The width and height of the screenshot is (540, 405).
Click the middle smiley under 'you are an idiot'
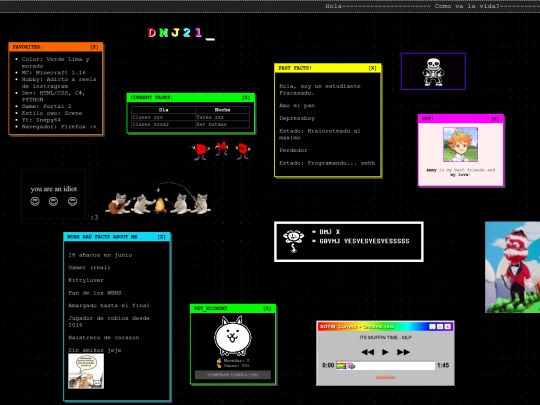pyautogui.click(x=53, y=201)
